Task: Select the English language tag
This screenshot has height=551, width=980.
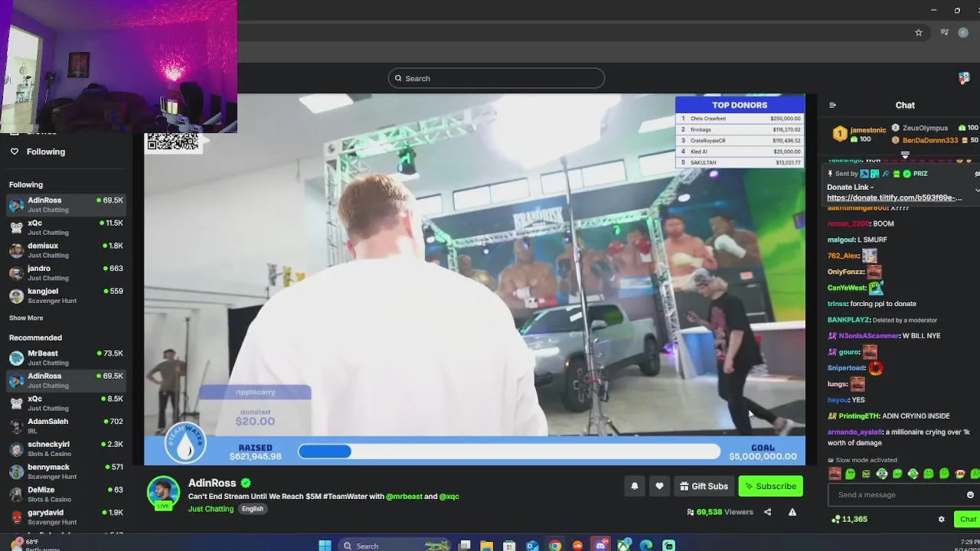Action: pyautogui.click(x=253, y=509)
